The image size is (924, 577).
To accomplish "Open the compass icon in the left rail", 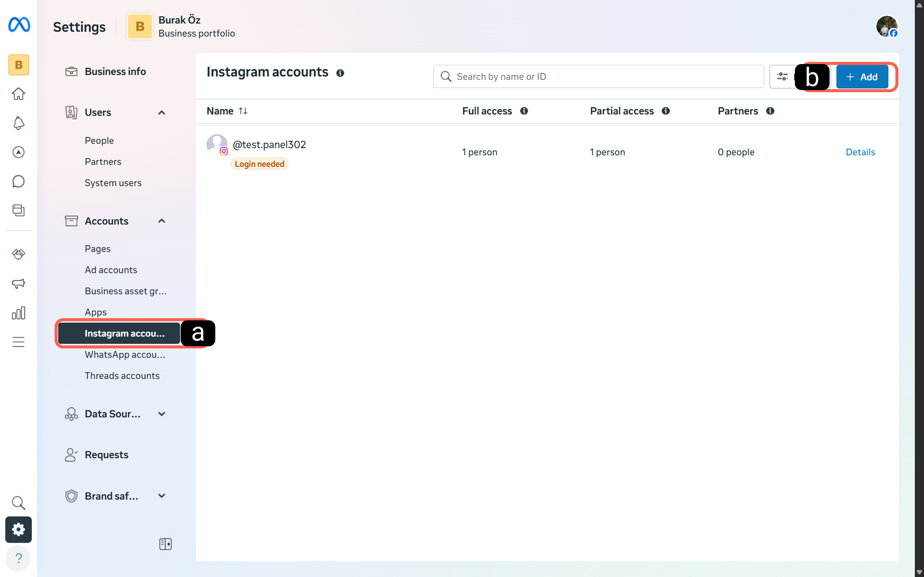I will point(19,152).
